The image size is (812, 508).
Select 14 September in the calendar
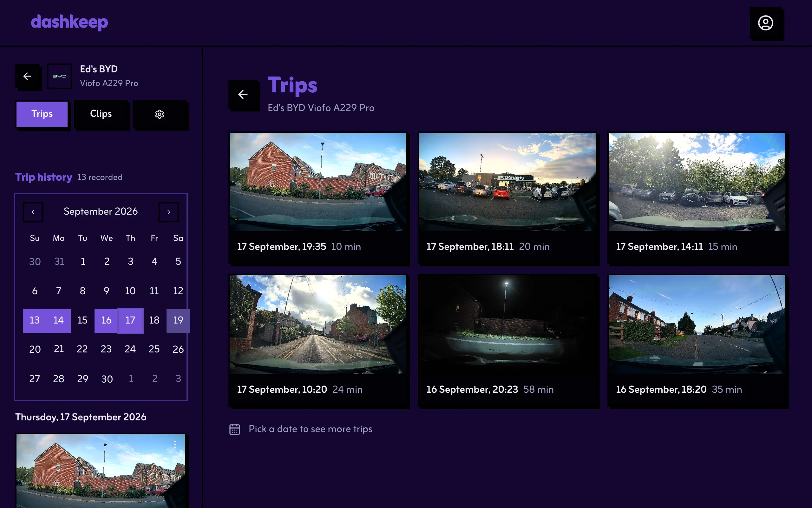pyautogui.click(x=58, y=321)
